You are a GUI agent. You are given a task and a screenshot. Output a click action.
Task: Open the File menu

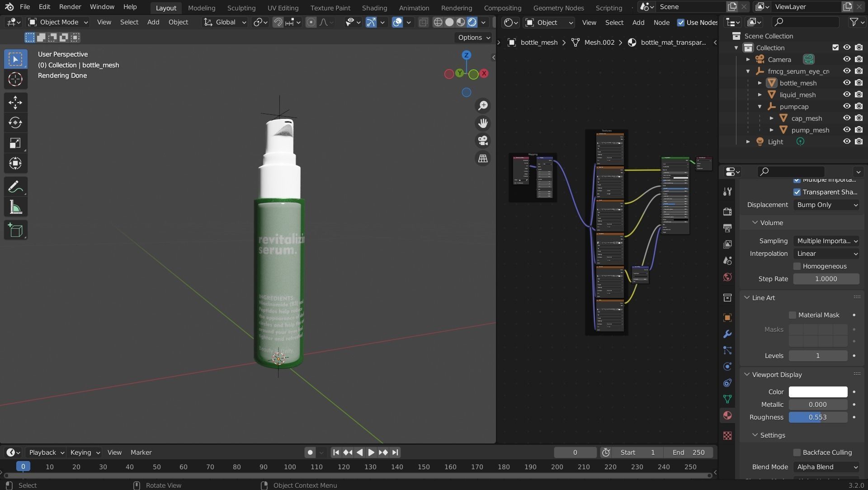[25, 7]
